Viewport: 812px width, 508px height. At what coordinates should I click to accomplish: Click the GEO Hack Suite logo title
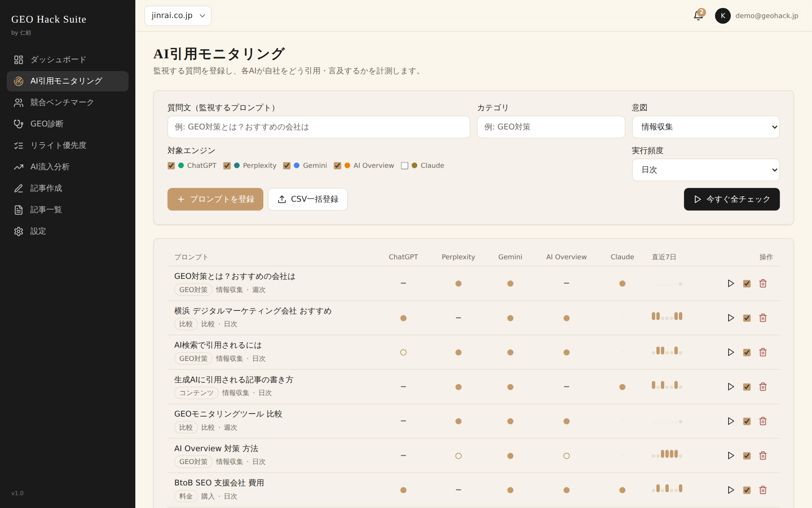49,19
